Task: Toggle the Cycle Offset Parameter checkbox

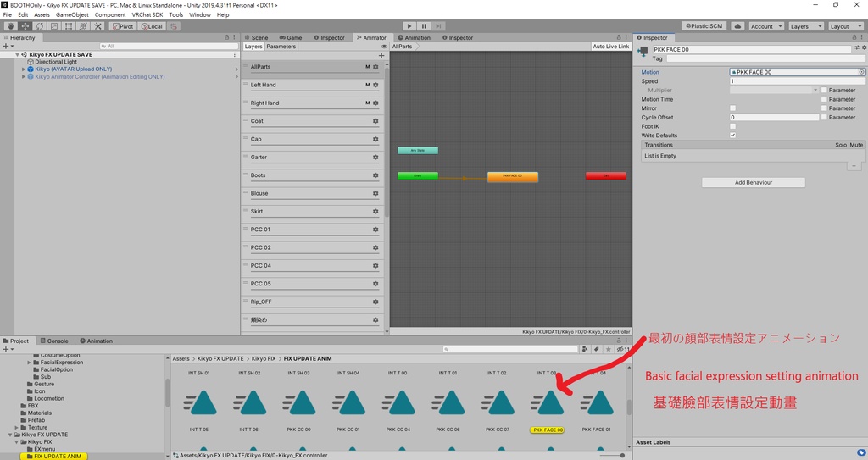Action: tap(824, 118)
